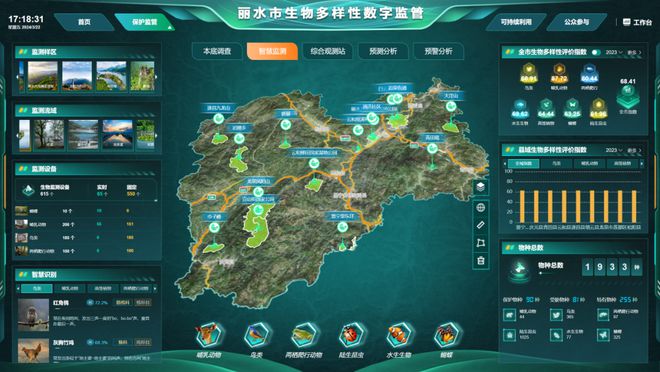The image size is (660, 372).
Task: Select 鸟类 tab in 智慧识别 panel
Action: 37,288
